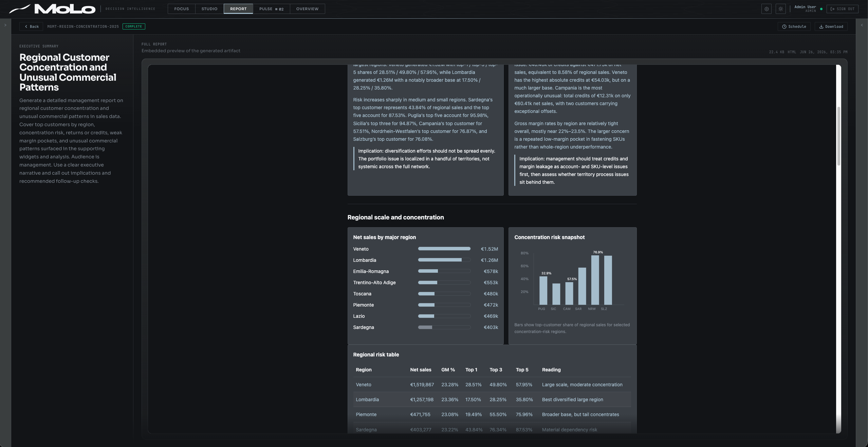Select the Lombardia row in risk table
The height and width of the screenshot is (447, 868).
[492, 400]
